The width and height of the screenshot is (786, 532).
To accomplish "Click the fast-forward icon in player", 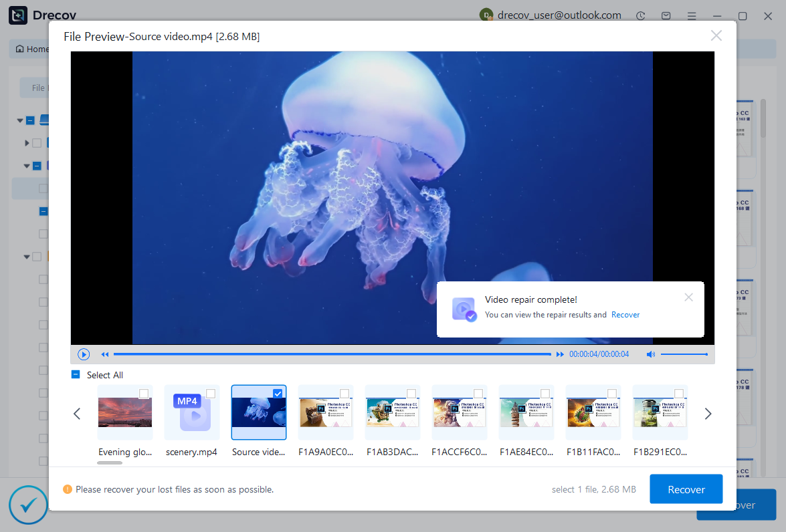I will coord(560,354).
